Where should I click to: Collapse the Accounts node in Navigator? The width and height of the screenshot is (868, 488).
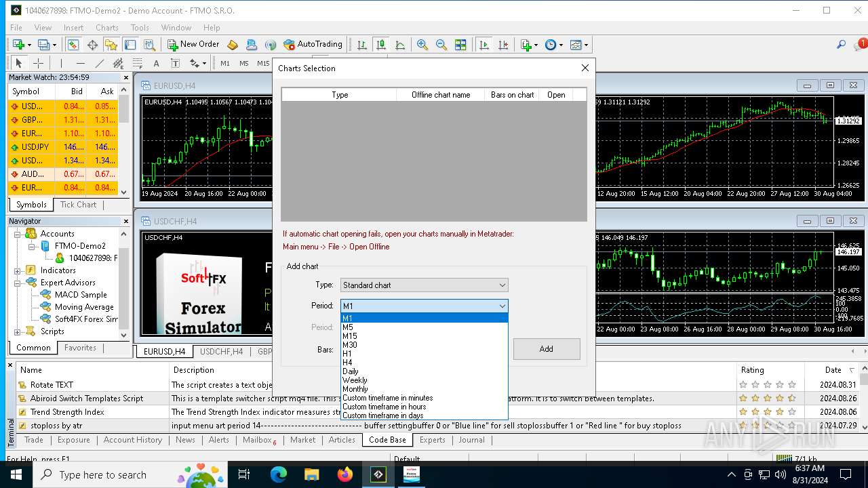tap(18, 234)
